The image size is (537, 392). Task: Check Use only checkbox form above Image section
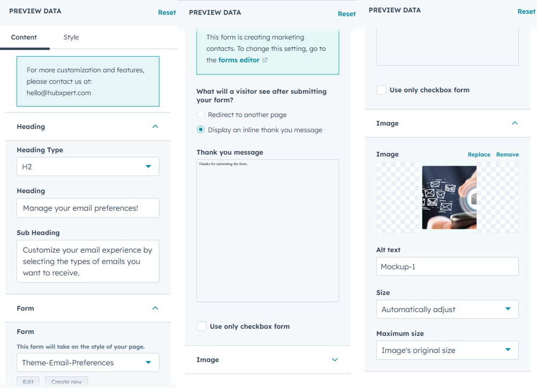pos(381,90)
